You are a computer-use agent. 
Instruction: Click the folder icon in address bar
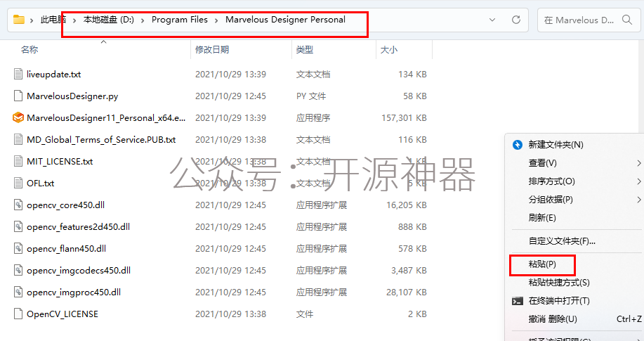click(19, 19)
